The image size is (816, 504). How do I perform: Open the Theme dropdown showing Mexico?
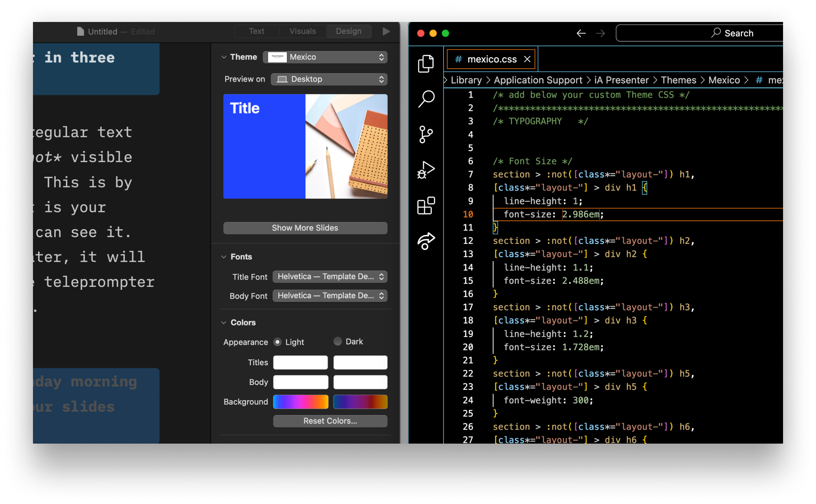pos(325,57)
